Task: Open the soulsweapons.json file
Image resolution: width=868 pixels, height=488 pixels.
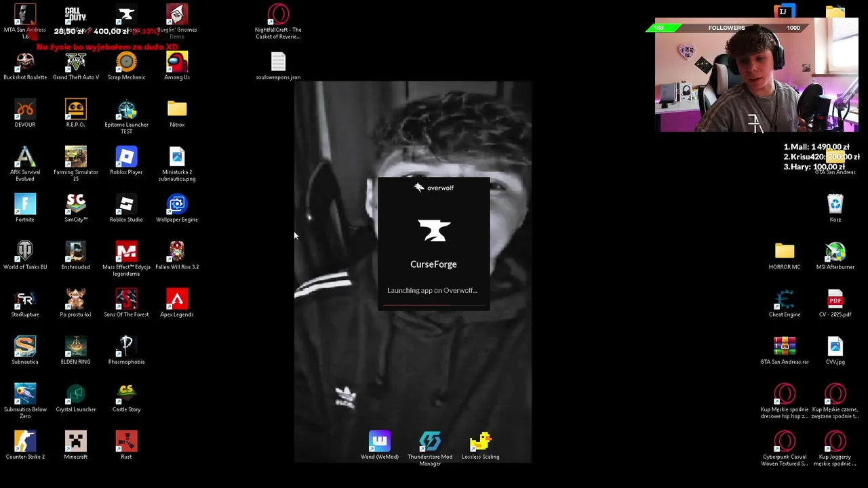Action: (x=278, y=66)
